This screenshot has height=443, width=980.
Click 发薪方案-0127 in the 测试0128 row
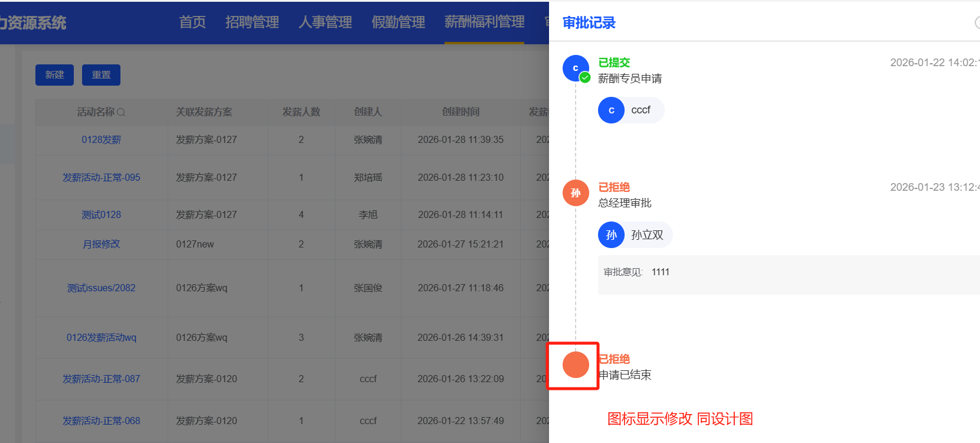coord(207,215)
